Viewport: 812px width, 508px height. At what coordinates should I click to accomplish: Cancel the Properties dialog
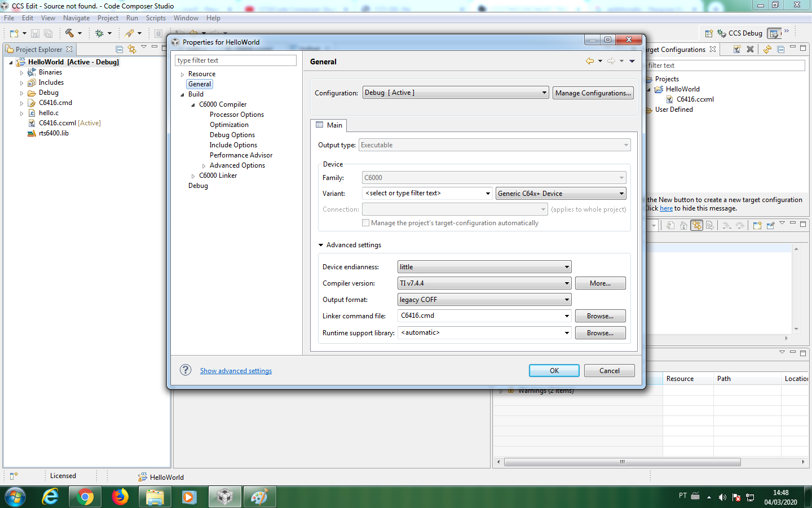[610, 371]
